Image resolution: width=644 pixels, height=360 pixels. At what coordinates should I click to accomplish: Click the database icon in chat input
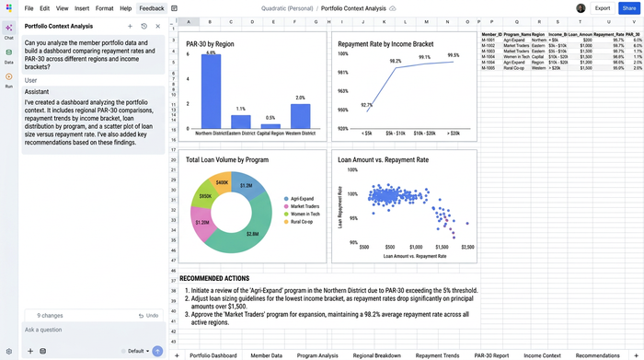42,351
